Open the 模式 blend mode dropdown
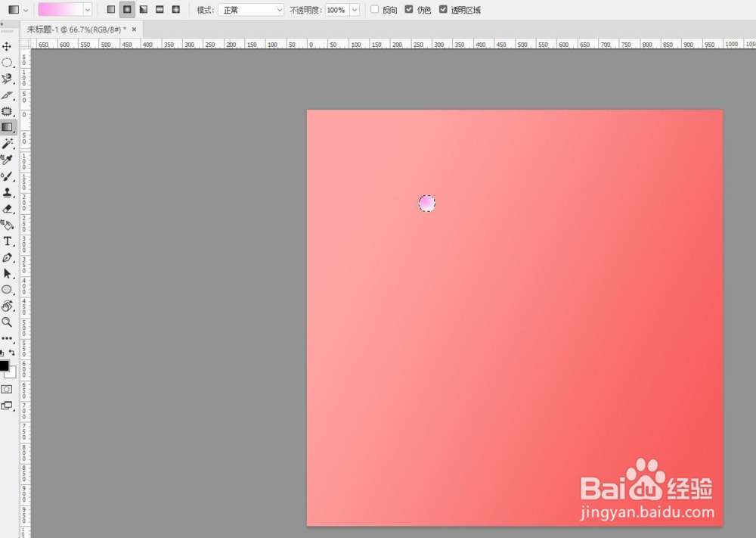This screenshot has height=538, width=756. pyautogui.click(x=251, y=10)
